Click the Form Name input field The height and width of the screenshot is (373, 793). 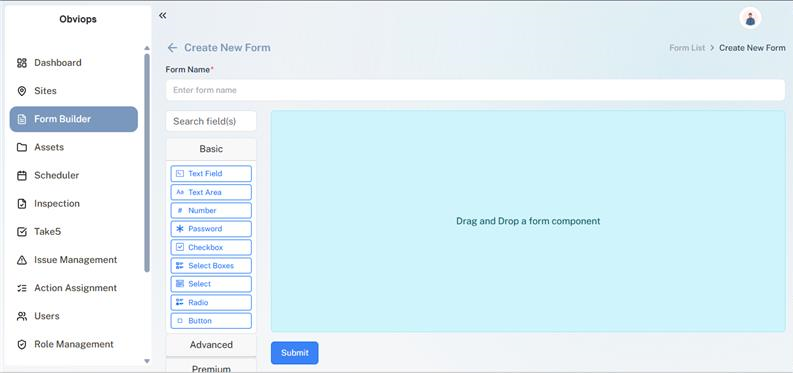(x=475, y=90)
